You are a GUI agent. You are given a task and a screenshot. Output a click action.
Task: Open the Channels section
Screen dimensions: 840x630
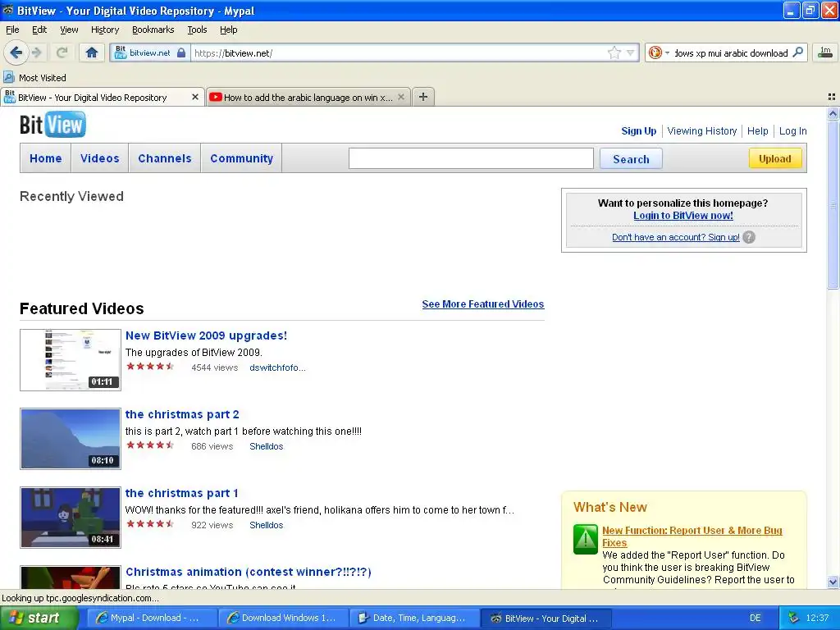point(164,158)
